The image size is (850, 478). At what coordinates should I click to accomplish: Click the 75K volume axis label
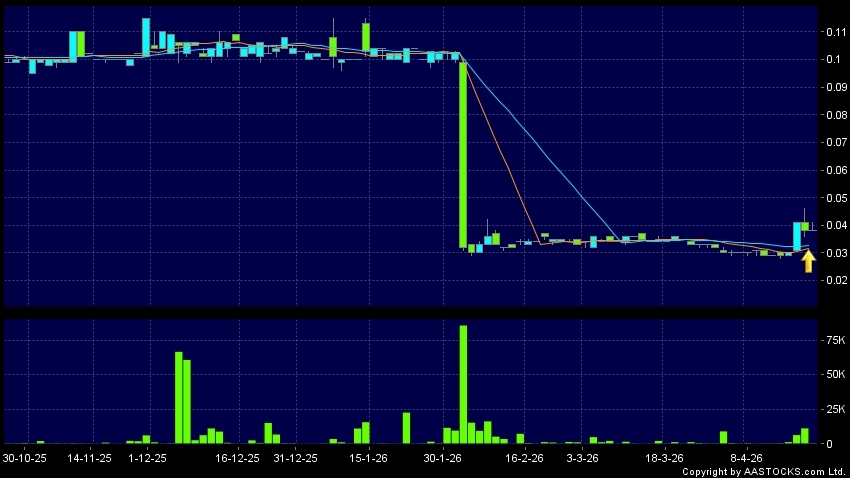832,340
